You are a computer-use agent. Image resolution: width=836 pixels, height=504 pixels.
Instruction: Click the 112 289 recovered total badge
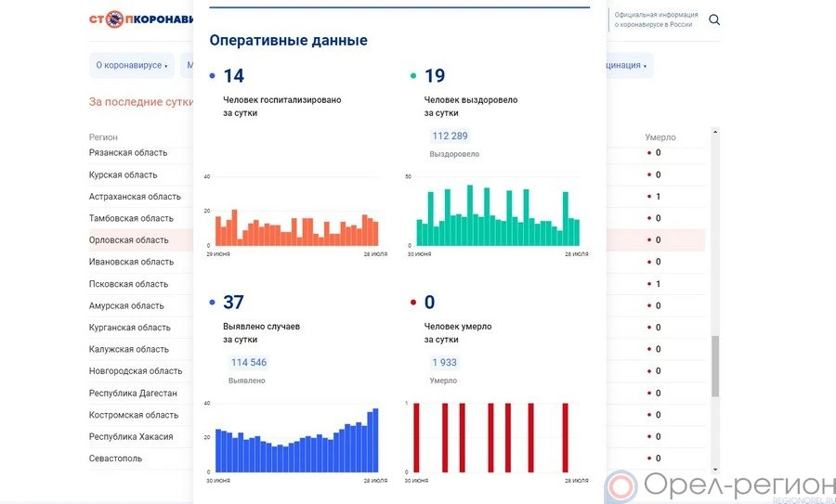click(450, 136)
